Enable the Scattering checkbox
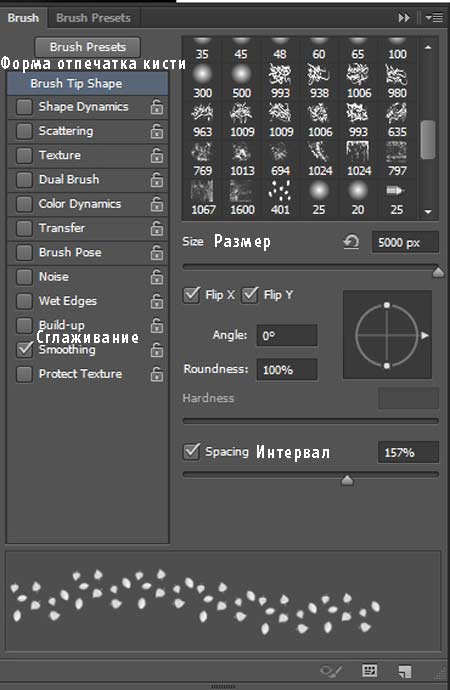 24,131
